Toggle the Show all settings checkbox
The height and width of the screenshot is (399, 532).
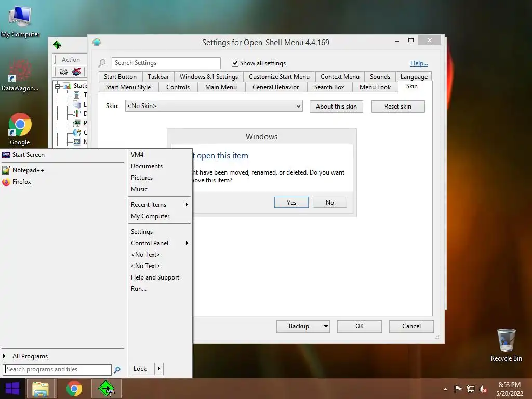tap(235, 63)
